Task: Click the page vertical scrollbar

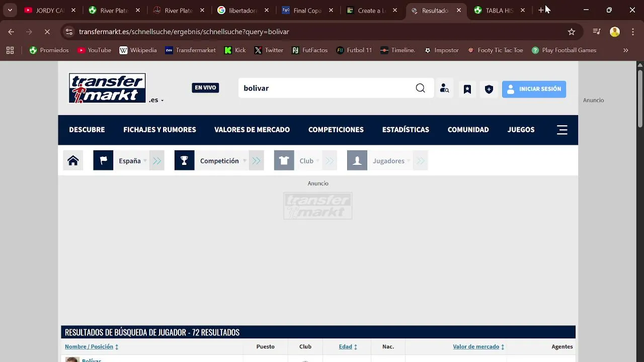Action: pos(640,98)
